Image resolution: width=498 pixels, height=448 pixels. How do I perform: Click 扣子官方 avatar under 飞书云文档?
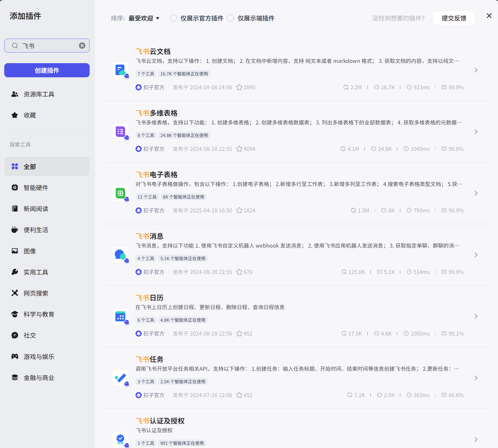[138, 87]
